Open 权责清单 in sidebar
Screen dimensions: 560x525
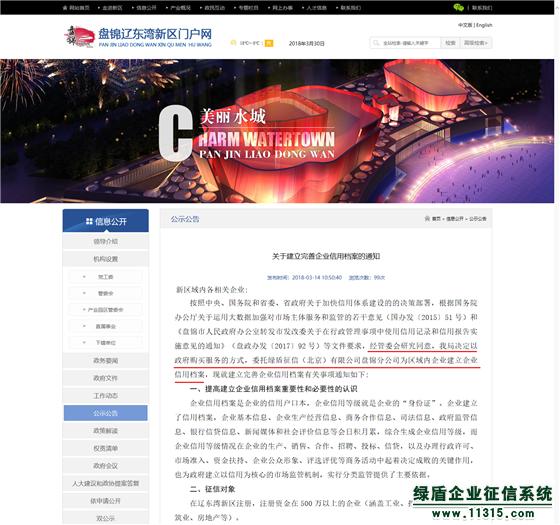(x=106, y=448)
